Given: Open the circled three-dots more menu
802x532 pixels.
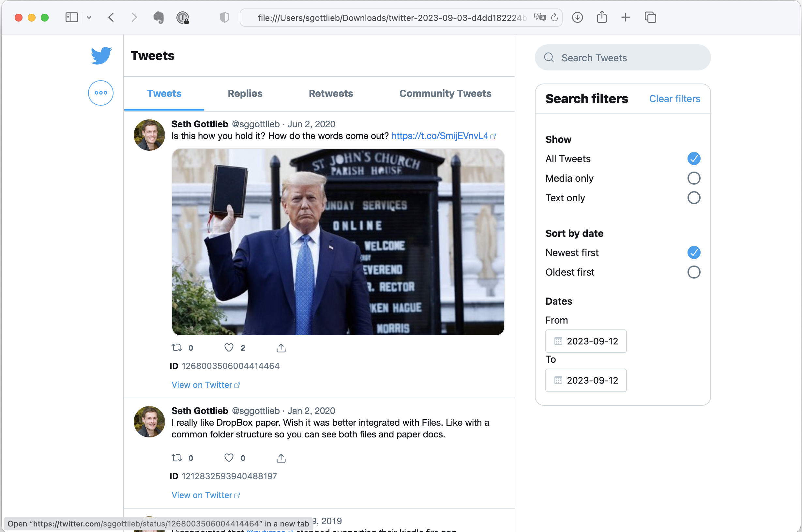Looking at the screenshot, I should pyautogui.click(x=101, y=93).
